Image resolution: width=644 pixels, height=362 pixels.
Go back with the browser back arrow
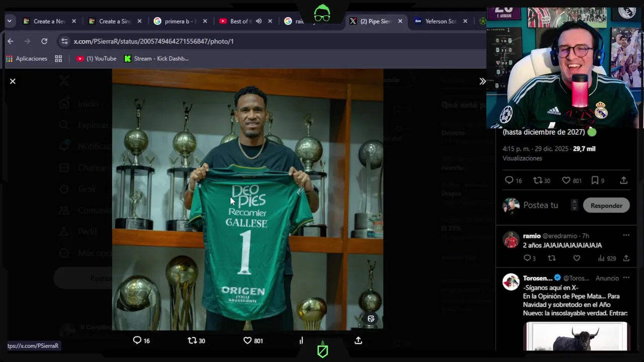(11, 41)
